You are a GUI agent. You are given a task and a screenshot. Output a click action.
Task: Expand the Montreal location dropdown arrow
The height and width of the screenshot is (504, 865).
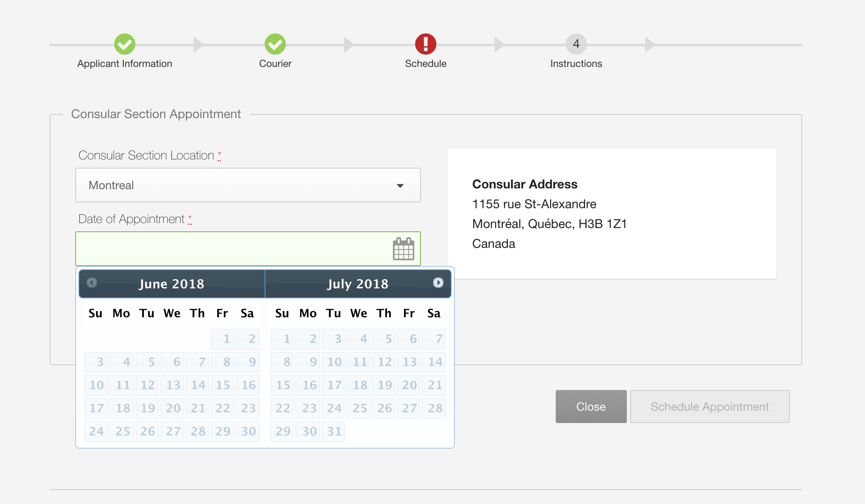(x=400, y=185)
